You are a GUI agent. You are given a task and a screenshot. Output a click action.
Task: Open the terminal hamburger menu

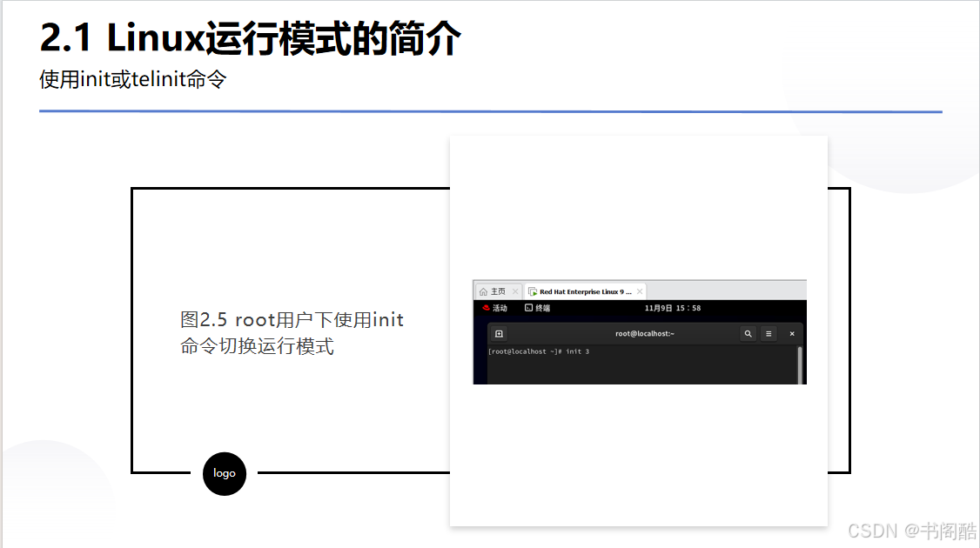(x=769, y=334)
